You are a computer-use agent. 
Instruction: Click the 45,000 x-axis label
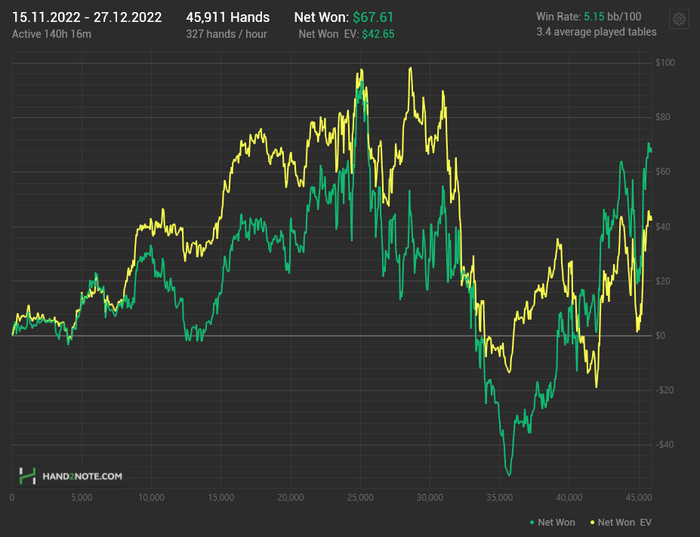(639, 498)
